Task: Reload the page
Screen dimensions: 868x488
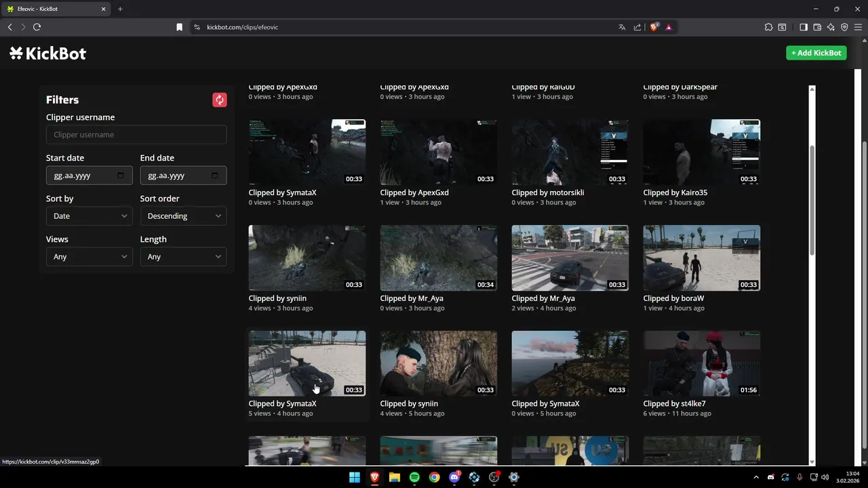Action: (x=37, y=27)
